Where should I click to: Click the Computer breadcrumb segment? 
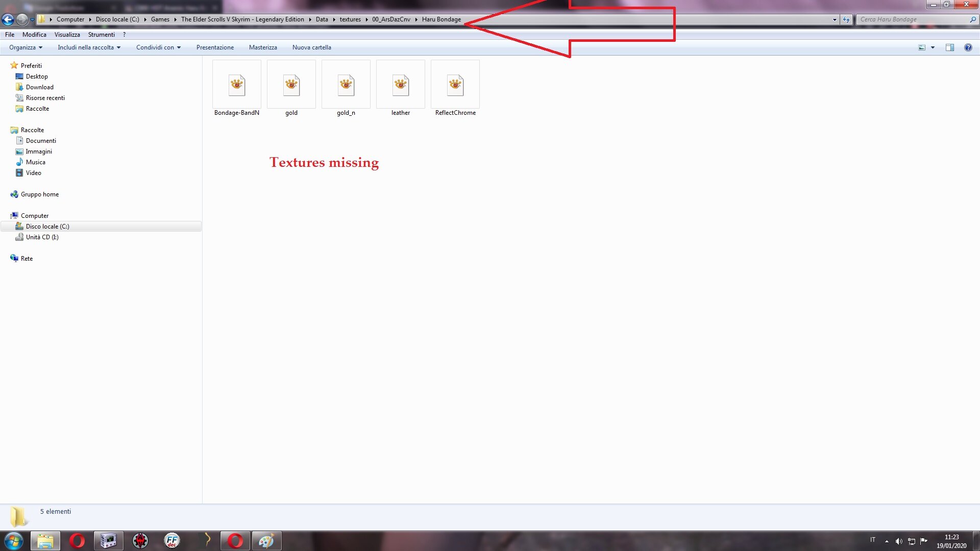(x=70, y=19)
